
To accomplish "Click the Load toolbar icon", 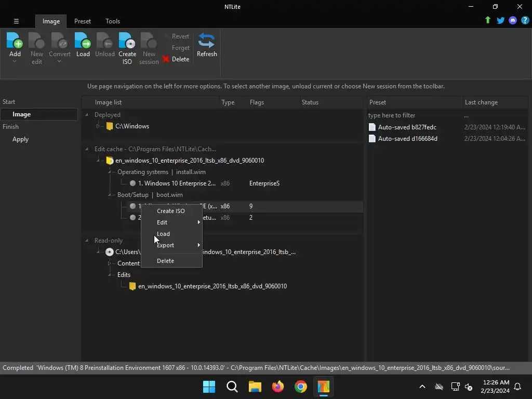I will coord(83,40).
